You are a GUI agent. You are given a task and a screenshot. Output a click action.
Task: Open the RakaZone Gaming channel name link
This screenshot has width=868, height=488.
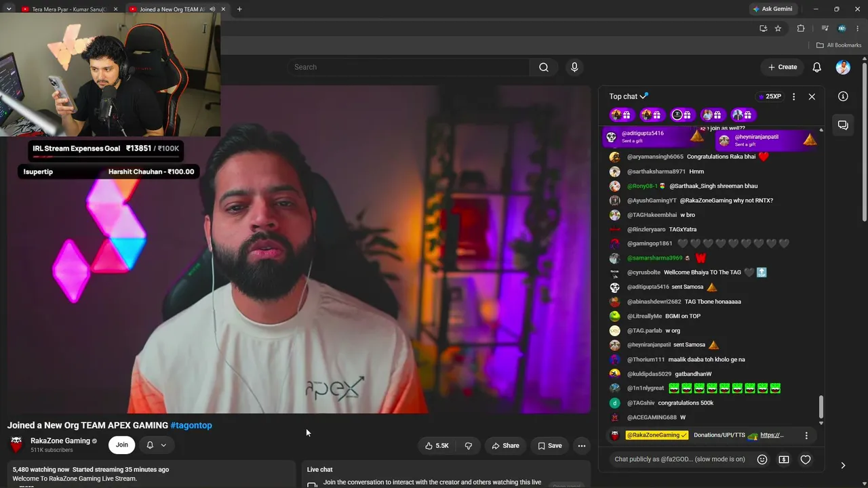tap(60, 441)
